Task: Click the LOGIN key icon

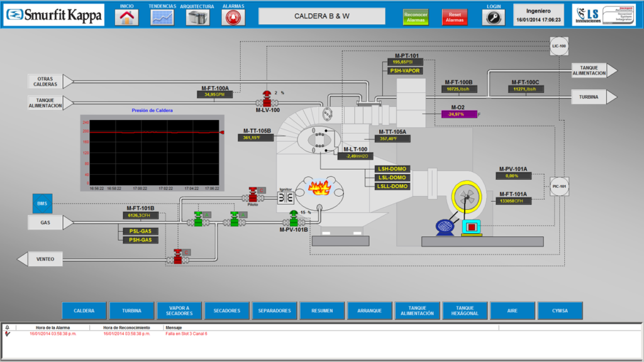Action: pos(493,17)
